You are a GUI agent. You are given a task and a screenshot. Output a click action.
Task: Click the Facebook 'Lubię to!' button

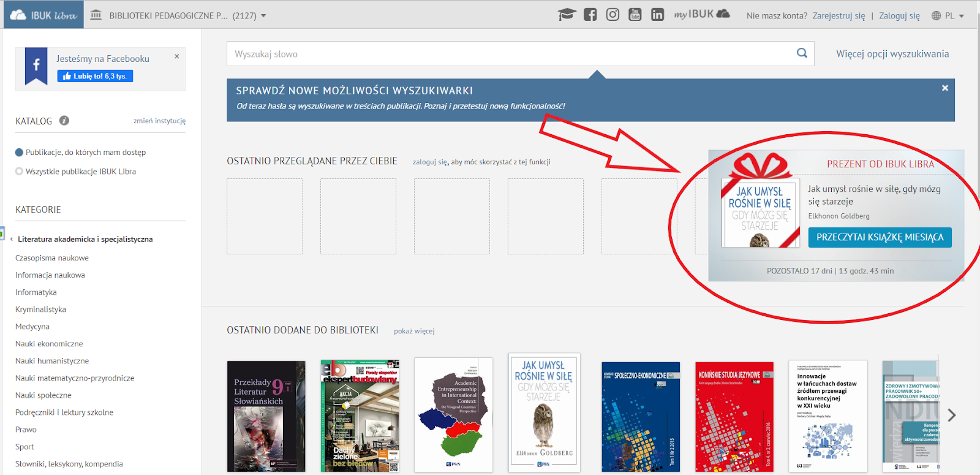click(95, 76)
